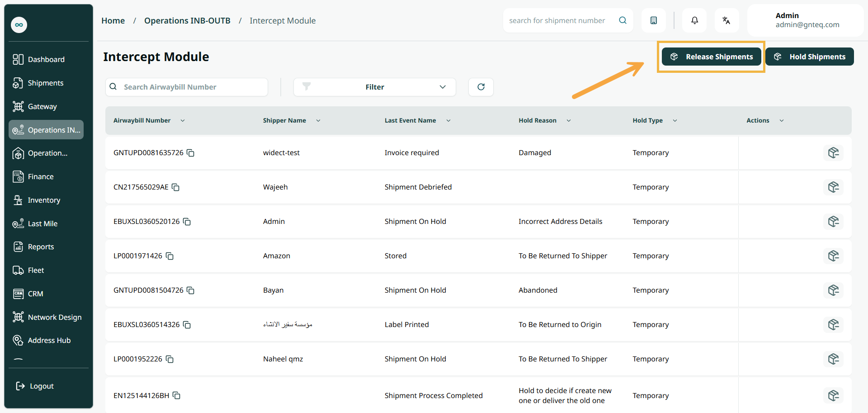Expand the Hold Type column chevron
Viewport: 868px width, 413px height.
(675, 121)
